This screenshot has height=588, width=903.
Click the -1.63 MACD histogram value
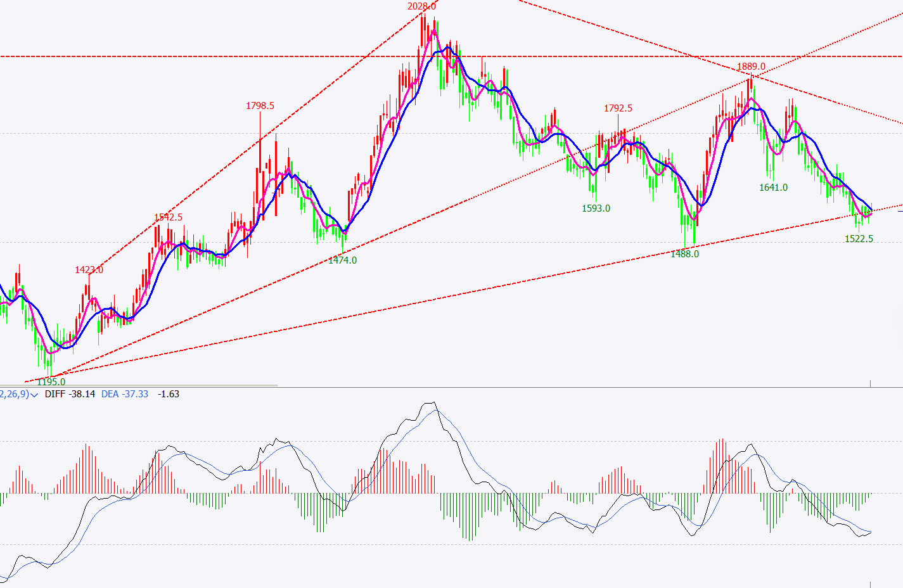(169, 394)
